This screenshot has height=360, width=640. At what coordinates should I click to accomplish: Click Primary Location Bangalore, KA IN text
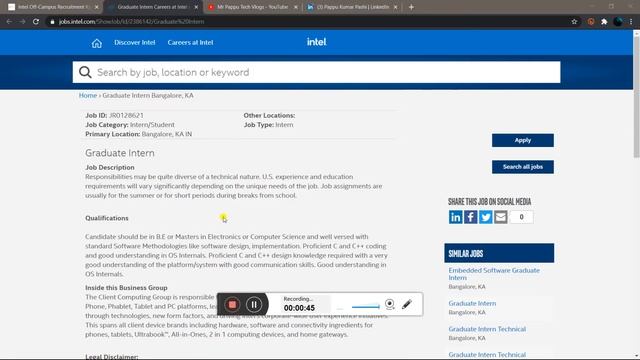tap(138, 134)
